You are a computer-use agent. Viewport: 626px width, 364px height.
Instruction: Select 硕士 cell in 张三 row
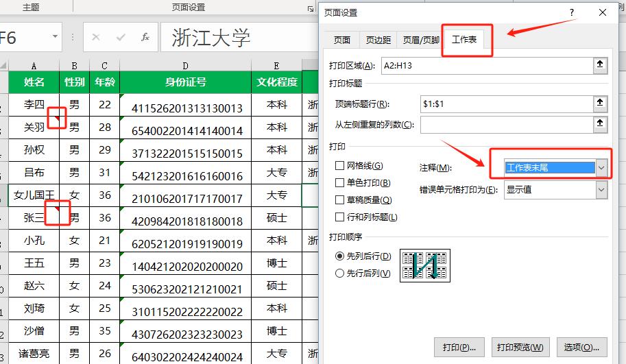276,218
